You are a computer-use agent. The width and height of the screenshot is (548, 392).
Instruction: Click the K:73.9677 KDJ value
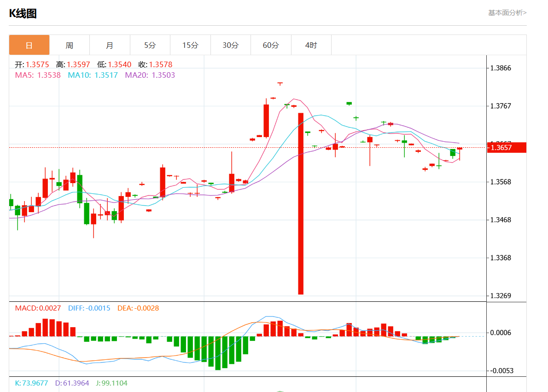(x=31, y=383)
